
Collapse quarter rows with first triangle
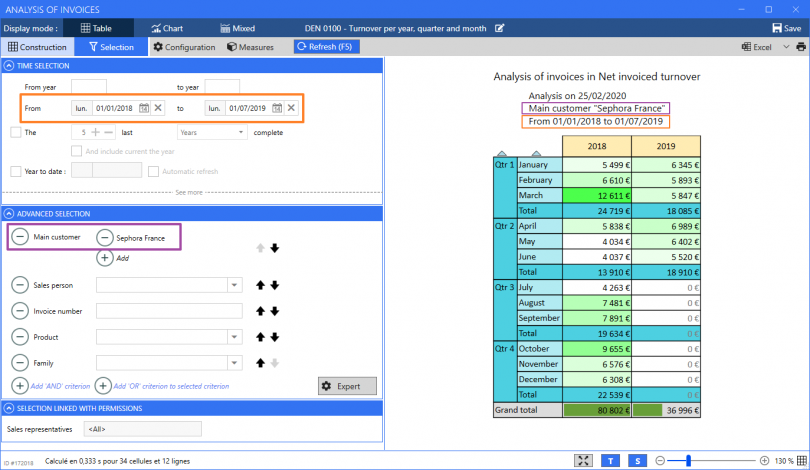pos(502,153)
